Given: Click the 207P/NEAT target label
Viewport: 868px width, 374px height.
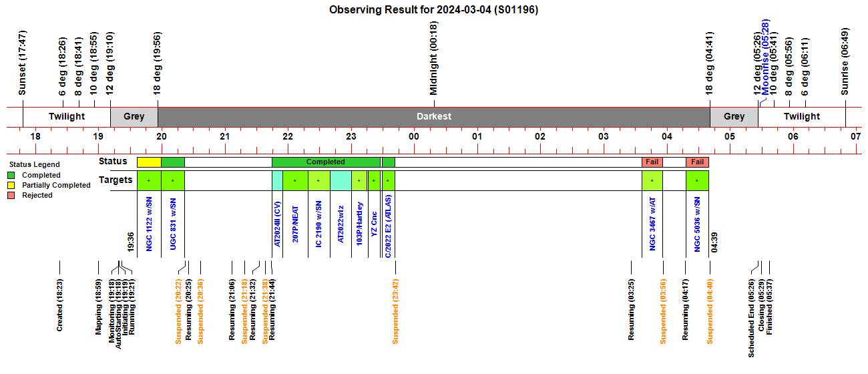Looking at the screenshot, I should pyautogui.click(x=296, y=224).
